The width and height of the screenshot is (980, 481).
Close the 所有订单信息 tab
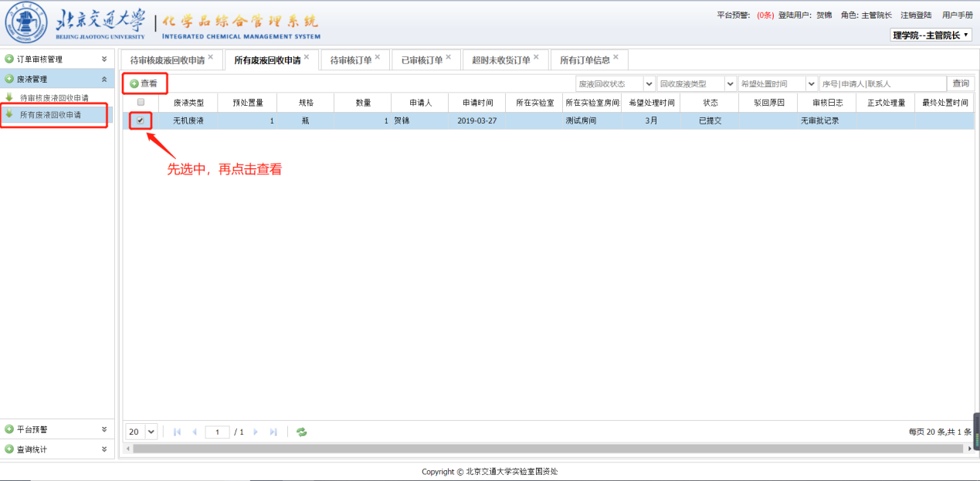[x=615, y=57]
